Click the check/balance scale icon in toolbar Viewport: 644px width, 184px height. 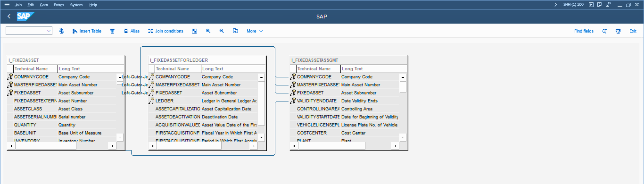pos(61,31)
